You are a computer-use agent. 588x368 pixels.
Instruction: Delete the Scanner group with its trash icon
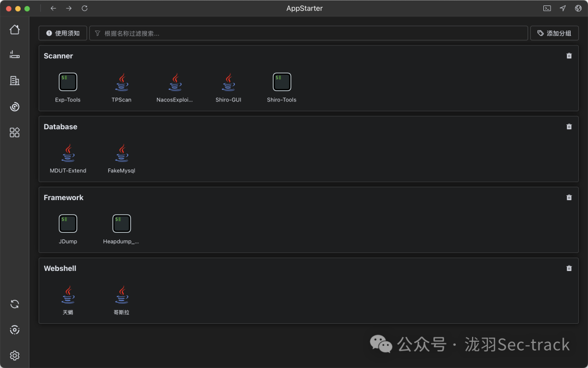coord(569,56)
